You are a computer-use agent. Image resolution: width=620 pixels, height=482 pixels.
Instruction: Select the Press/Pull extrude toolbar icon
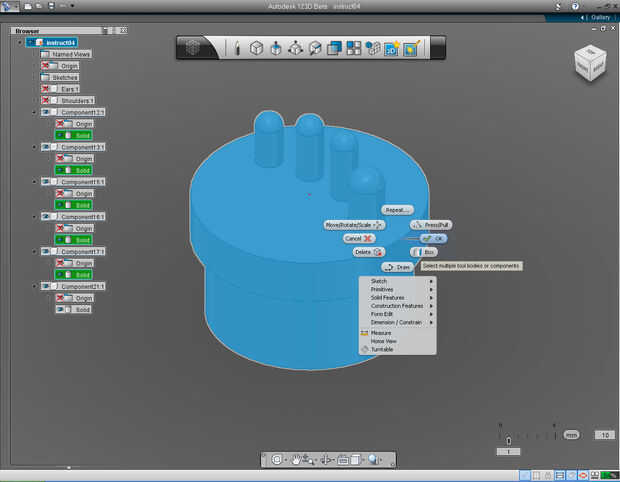coord(276,48)
